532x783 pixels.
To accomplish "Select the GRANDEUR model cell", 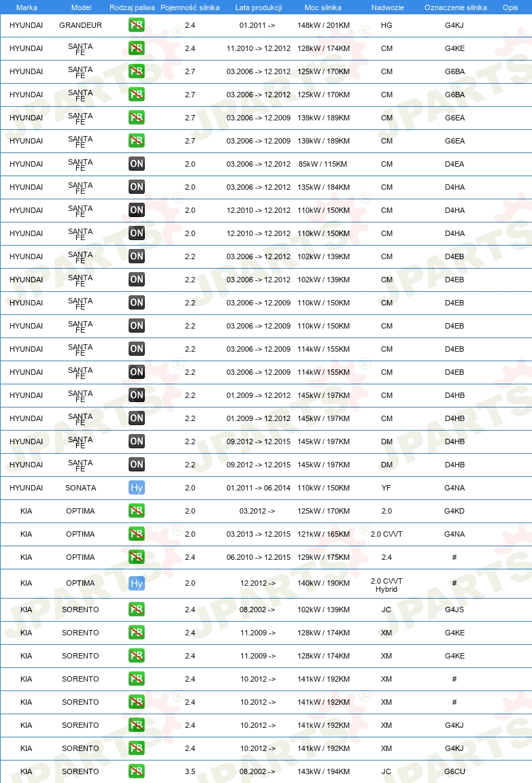I will click(80, 25).
